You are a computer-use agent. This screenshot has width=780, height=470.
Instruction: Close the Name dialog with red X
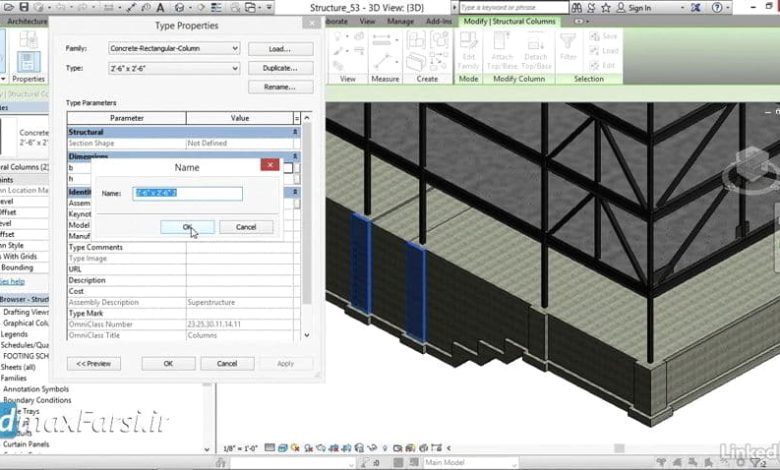(270, 165)
